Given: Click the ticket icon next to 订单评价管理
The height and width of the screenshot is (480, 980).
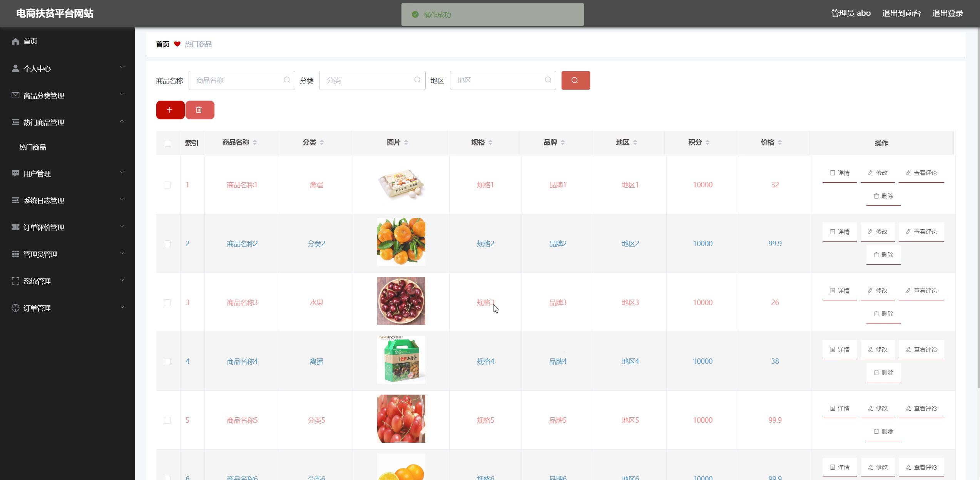Looking at the screenshot, I should click(15, 227).
